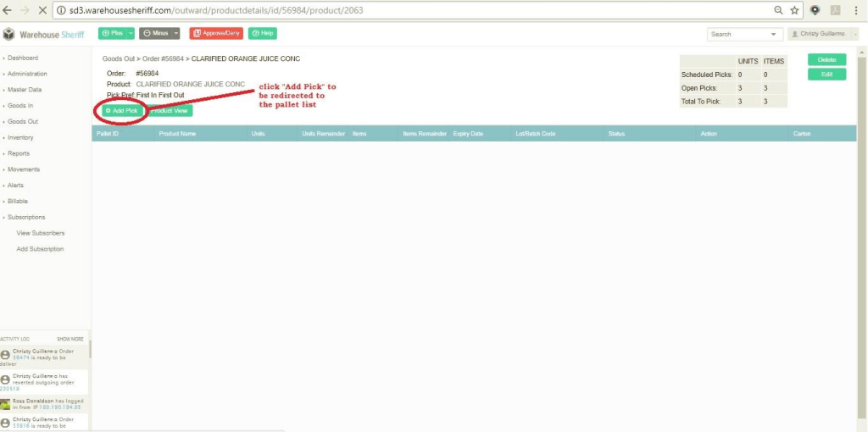Open Christy Guillermo user menu
The image size is (868, 432).
[x=822, y=34]
